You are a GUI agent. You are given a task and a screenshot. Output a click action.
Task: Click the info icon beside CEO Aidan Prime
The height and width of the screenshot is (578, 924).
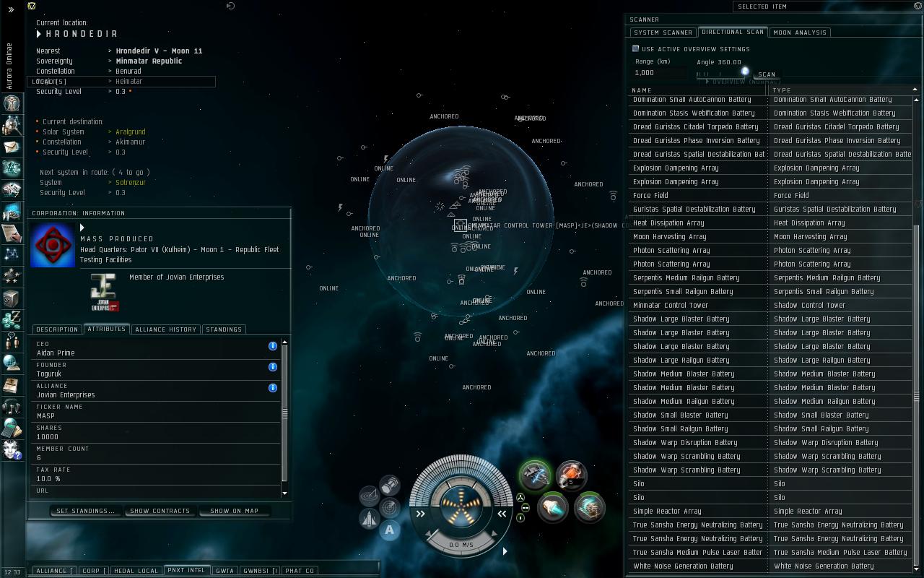point(273,346)
